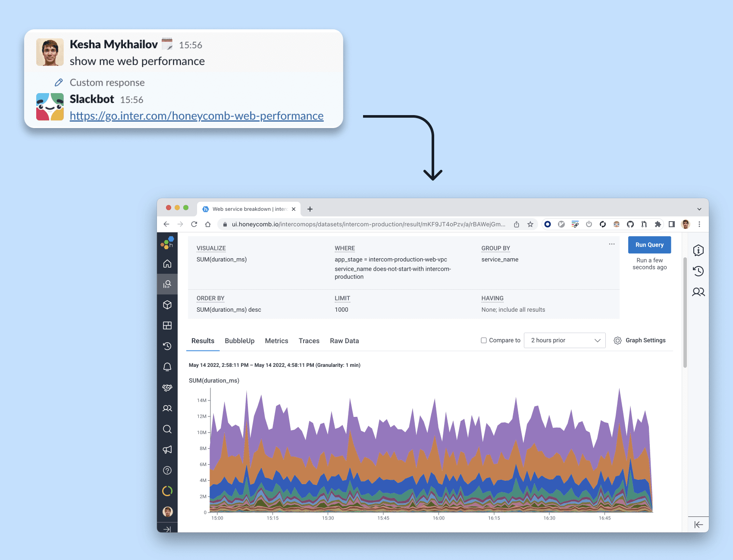Viewport: 733px width, 560px height.
Task: Switch to the BubbleUp tab
Action: coord(239,341)
